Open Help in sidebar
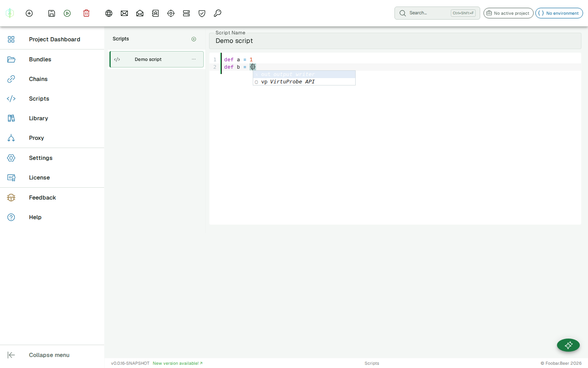588x368 pixels. point(52,217)
